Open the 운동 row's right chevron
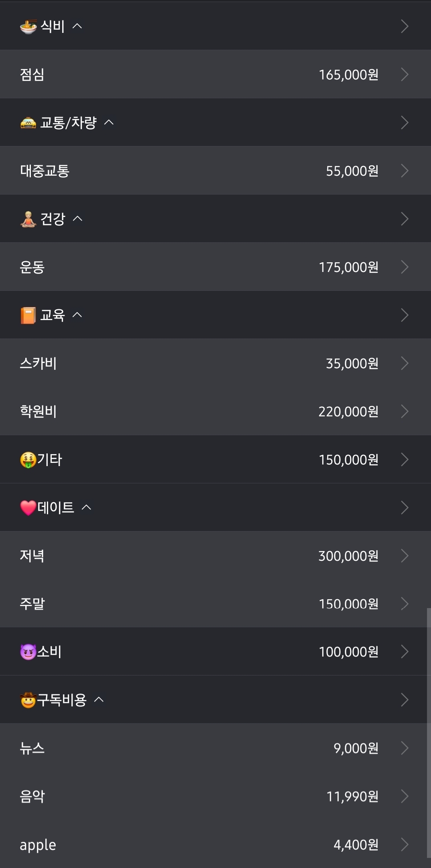 405,267
